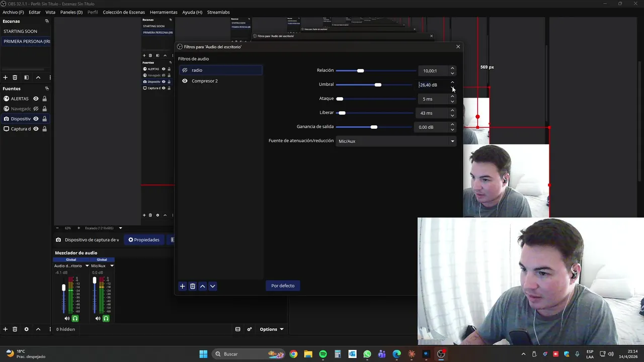This screenshot has width=644, height=362.
Task: Open the Options dropdown in mixer
Action: [x=272, y=329]
